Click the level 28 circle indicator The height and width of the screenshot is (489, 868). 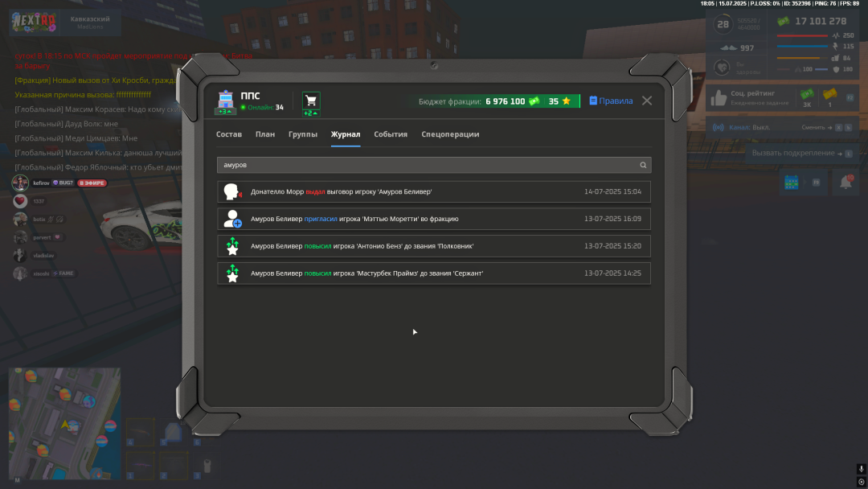pyautogui.click(x=723, y=24)
